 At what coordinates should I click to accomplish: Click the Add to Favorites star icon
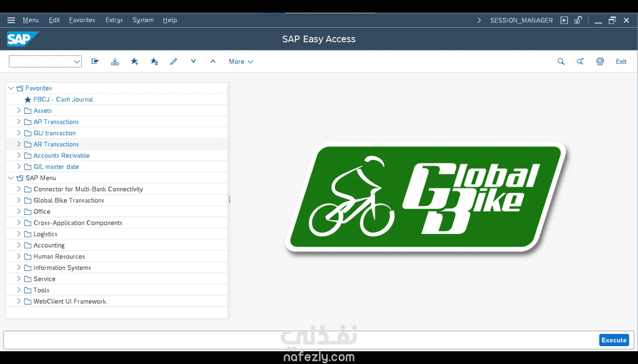pos(134,61)
